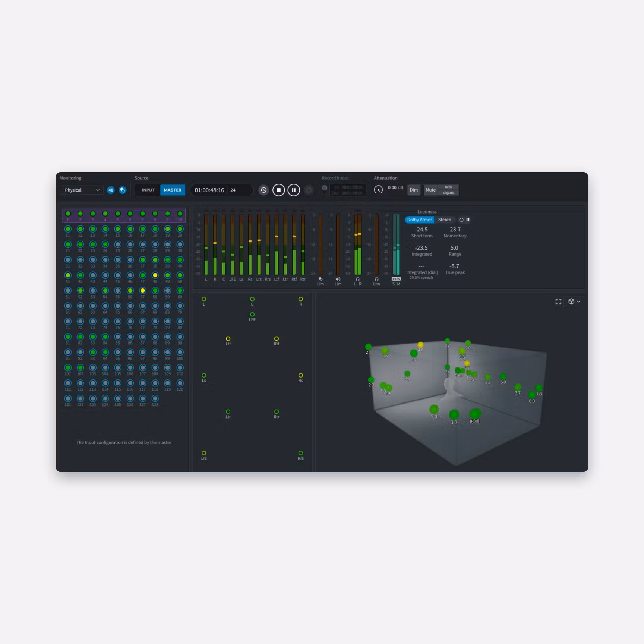The image size is (644, 644).
Task: Enable Dim attenuation
Action: click(x=414, y=190)
